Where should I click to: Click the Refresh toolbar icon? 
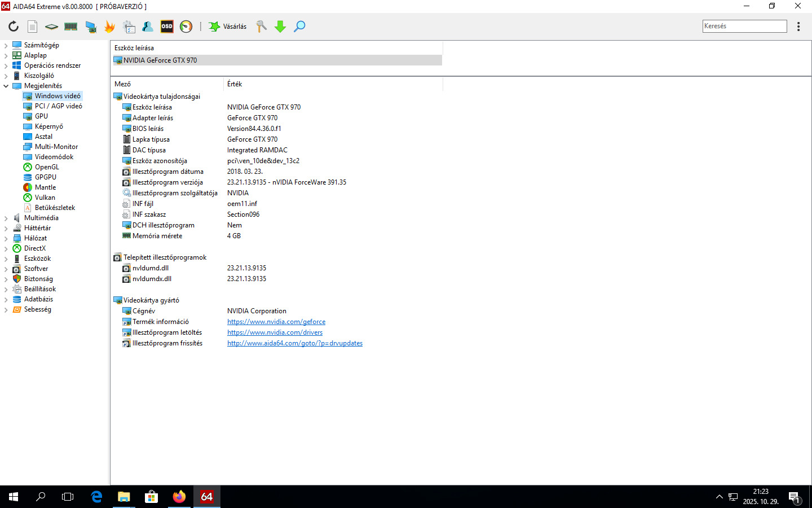(x=14, y=27)
